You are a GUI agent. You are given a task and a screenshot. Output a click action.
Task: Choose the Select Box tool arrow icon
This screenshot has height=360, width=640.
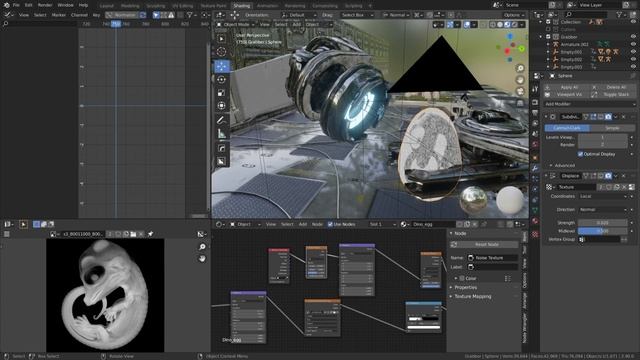click(x=221, y=38)
